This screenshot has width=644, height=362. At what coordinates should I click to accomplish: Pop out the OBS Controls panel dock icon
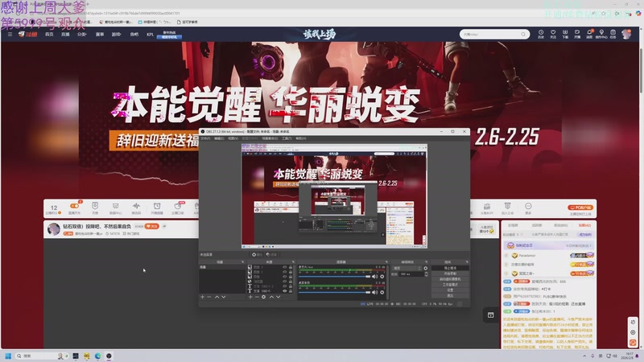click(x=468, y=262)
